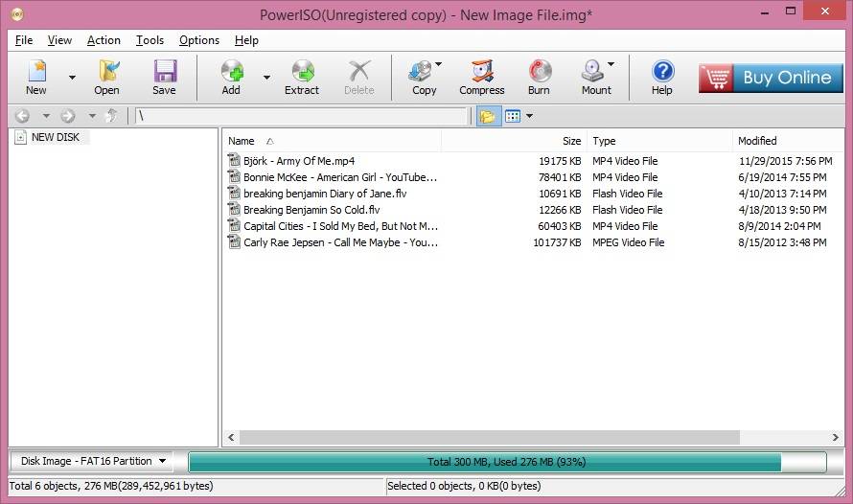Open the dropdown arrow next to New

pyautogui.click(x=72, y=78)
